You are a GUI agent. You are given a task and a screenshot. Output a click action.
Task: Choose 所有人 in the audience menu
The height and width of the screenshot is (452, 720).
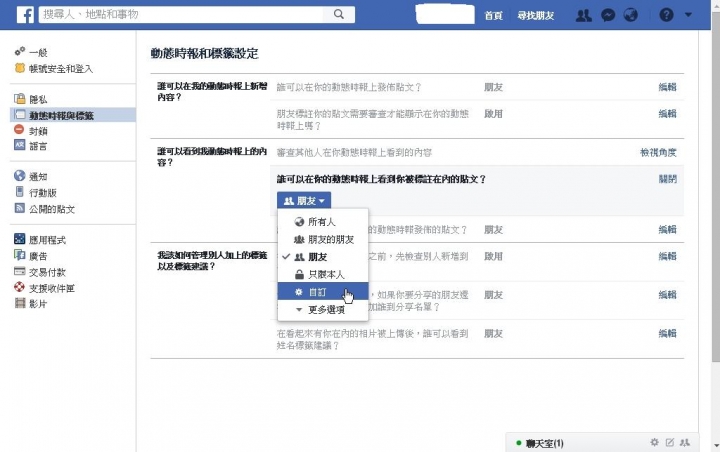coord(323,222)
